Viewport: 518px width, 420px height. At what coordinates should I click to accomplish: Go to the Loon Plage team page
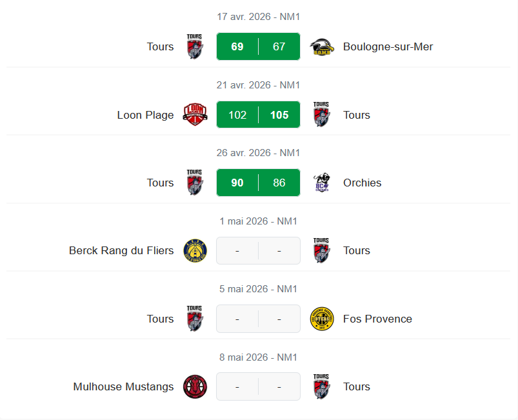pos(145,115)
